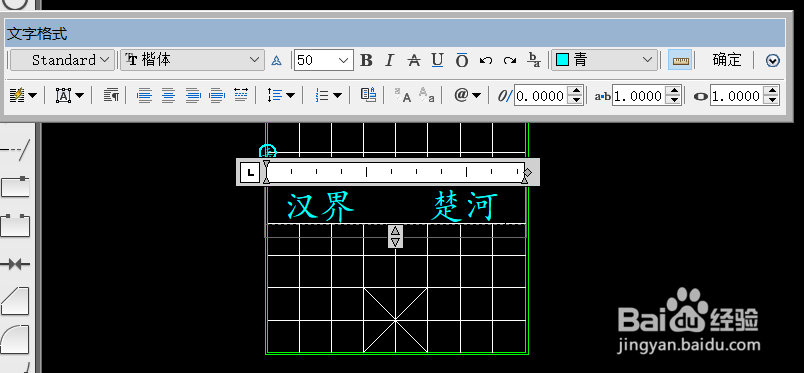Click the lowercase conversion icon
Screen dimensions: 804x373
427,95
